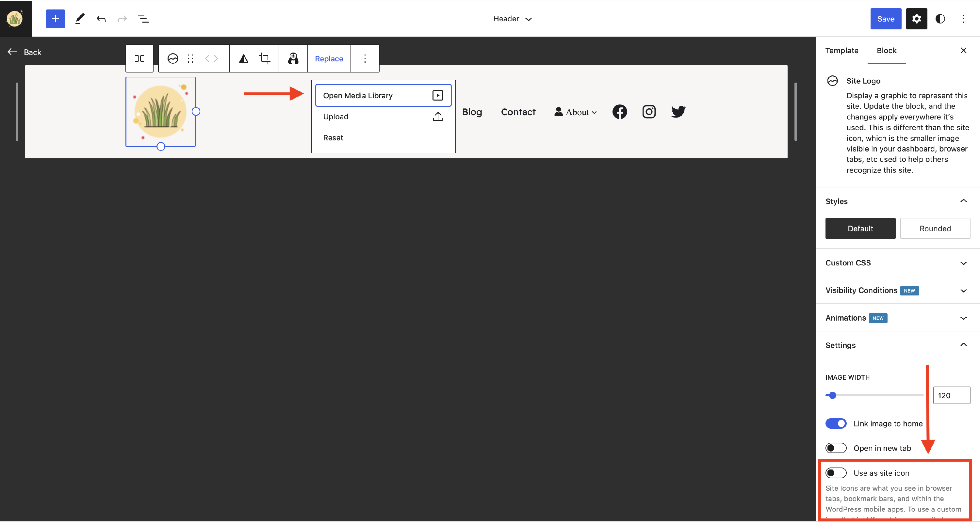Select the Rounded style button
The height and width of the screenshot is (524, 980).
coord(935,229)
